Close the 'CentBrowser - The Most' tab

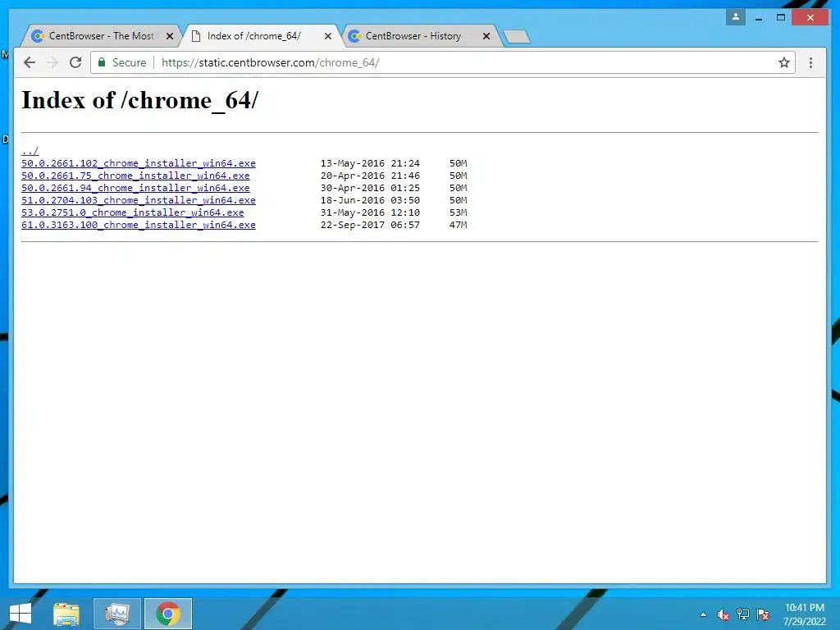(x=170, y=36)
